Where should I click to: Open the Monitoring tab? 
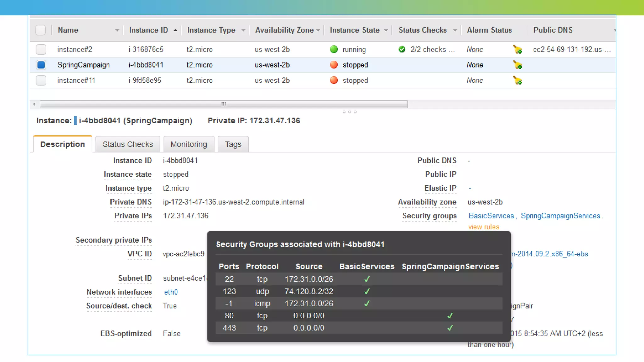click(x=189, y=144)
